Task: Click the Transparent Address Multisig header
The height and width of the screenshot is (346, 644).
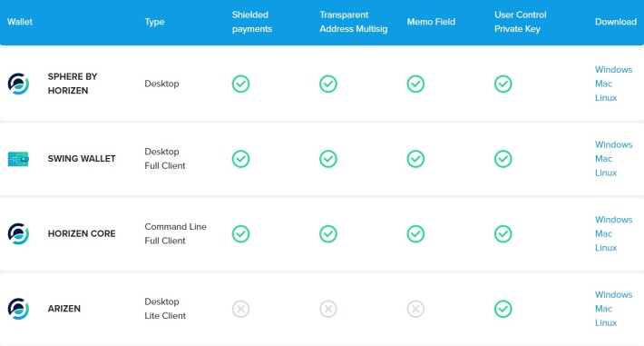Action: 353,22
